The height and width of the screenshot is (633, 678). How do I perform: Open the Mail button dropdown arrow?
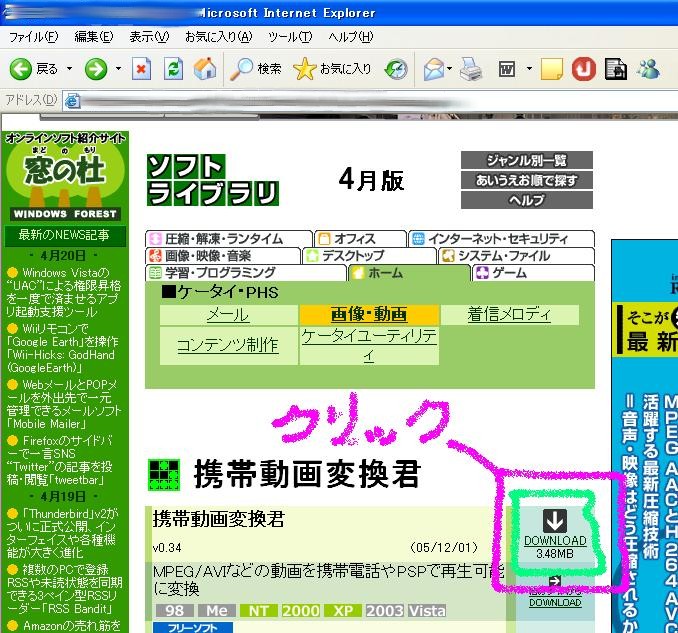[x=449, y=69]
